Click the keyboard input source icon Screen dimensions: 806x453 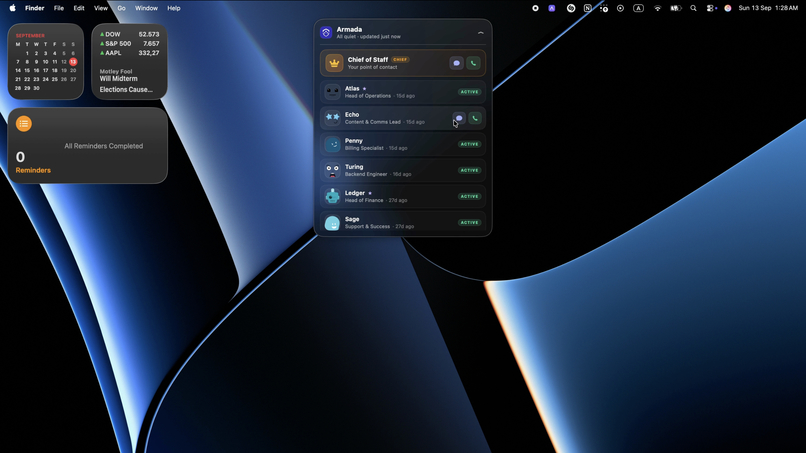(638, 8)
